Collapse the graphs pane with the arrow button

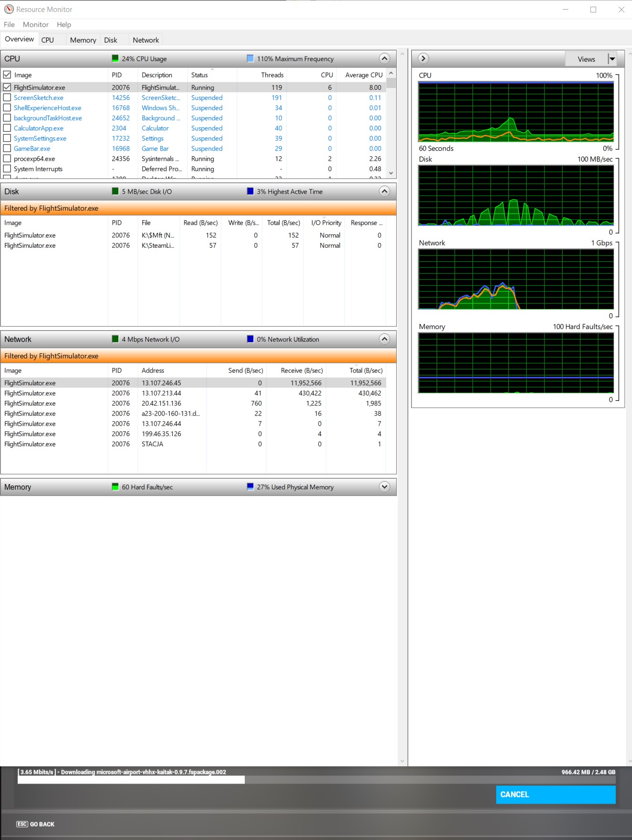423,58
